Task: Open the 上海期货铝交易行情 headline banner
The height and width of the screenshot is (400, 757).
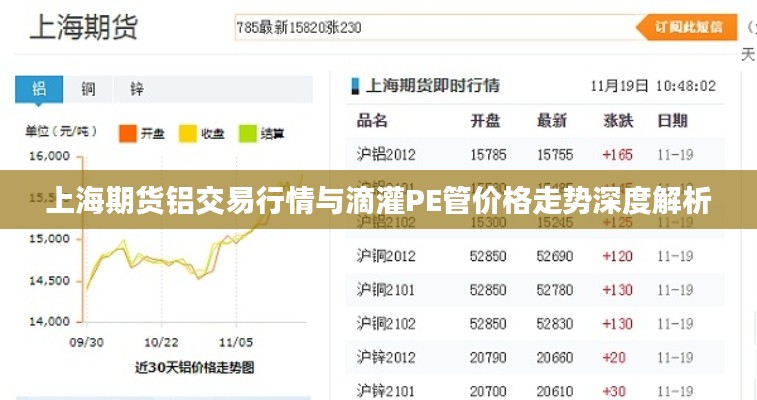Action: pos(378,202)
